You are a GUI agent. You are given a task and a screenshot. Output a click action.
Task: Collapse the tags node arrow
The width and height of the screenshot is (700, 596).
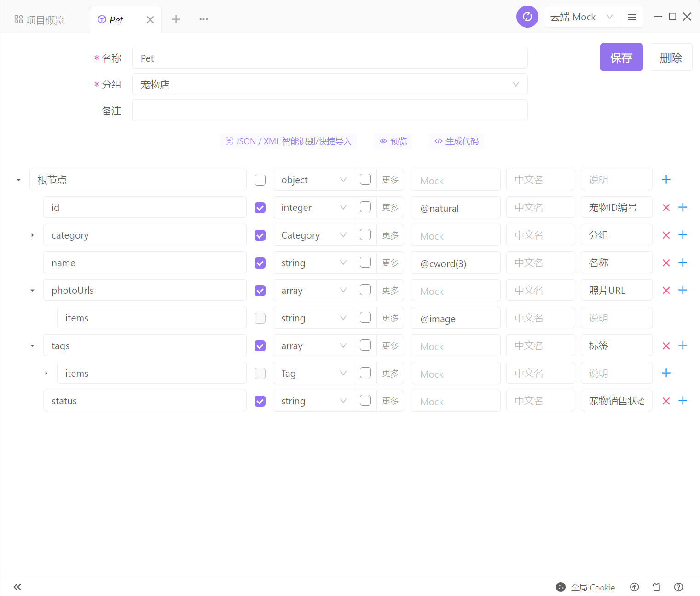[32, 345]
